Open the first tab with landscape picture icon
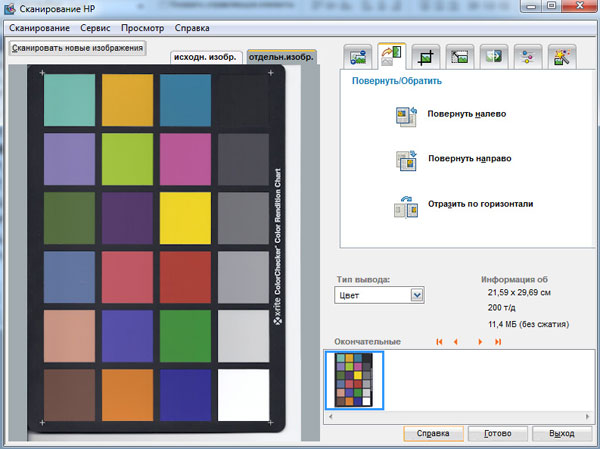 [x=358, y=56]
